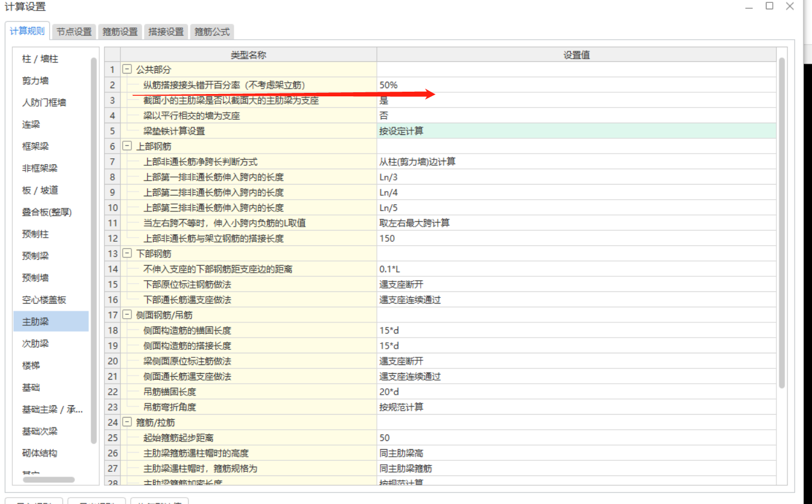Click the 是 value for 截面小的主肋梁 row
Screen dimensions: 812x504
[x=577, y=100]
